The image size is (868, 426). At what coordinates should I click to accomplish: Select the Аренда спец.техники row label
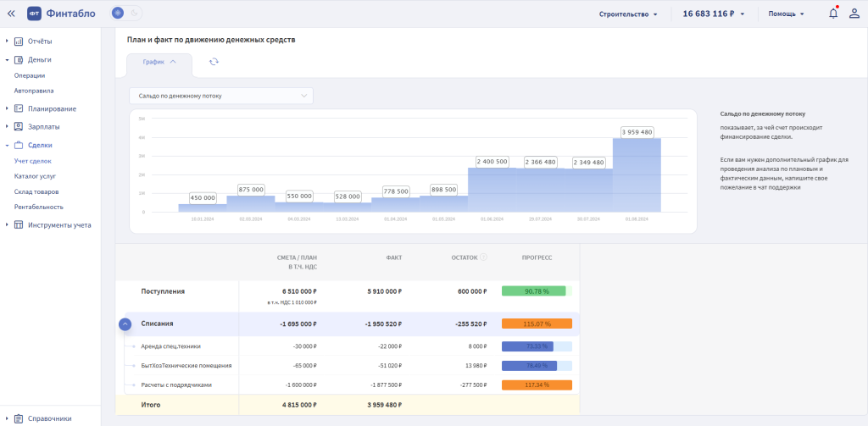coord(170,346)
